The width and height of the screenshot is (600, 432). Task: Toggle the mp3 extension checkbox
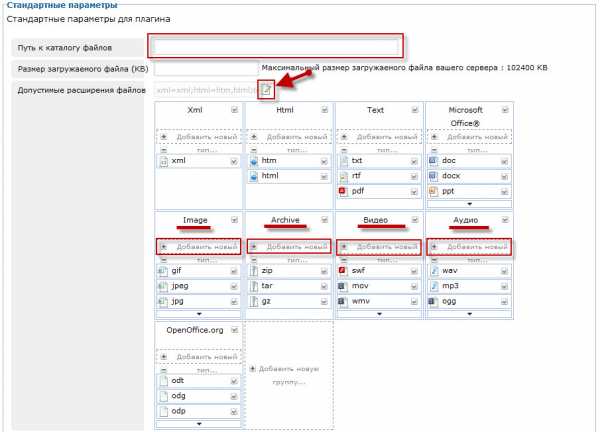coord(504,287)
